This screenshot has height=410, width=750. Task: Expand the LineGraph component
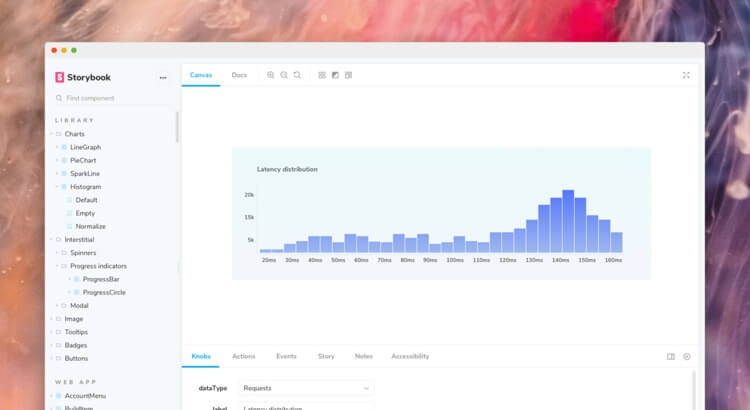click(86, 147)
